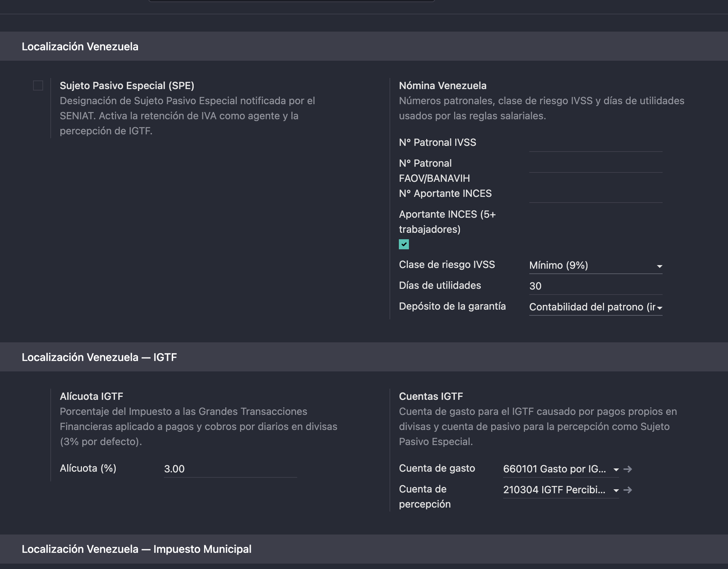This screenshot has width=728, height=569.
Task: Click the Sujeto Pasivo Especial (SPE) title
Action: pos(127,86)
